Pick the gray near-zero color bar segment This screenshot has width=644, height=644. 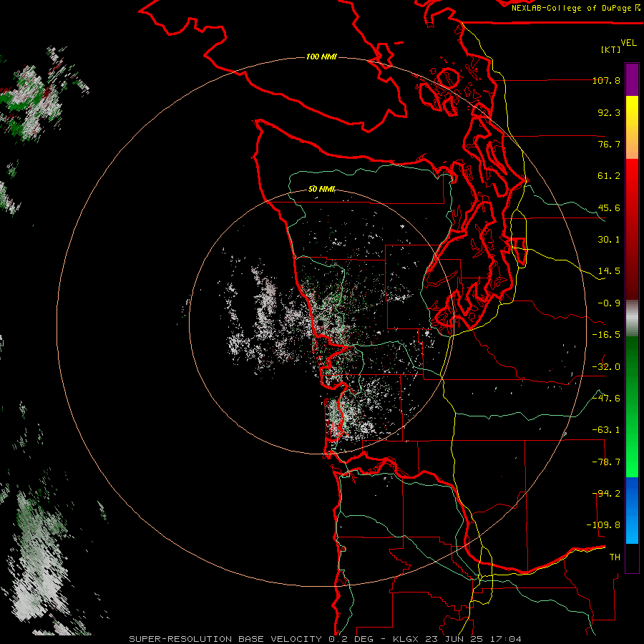click(632, 318)
